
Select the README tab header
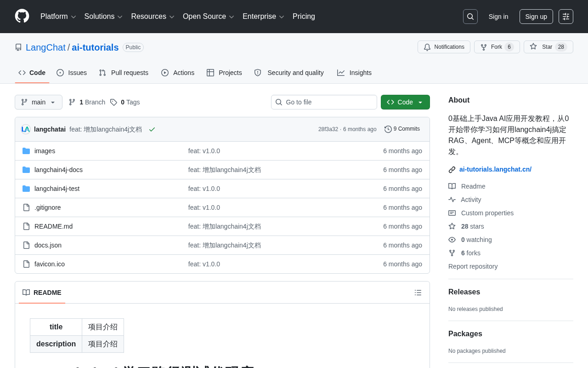pyautogui.click(x=42, y=293)
